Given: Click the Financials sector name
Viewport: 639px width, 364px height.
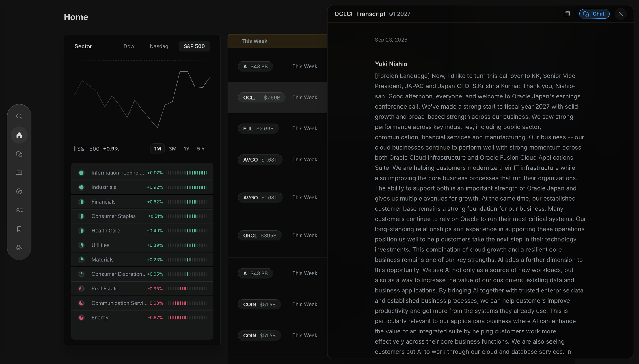Looking at the screenshot, I should (x=104, y=202).
